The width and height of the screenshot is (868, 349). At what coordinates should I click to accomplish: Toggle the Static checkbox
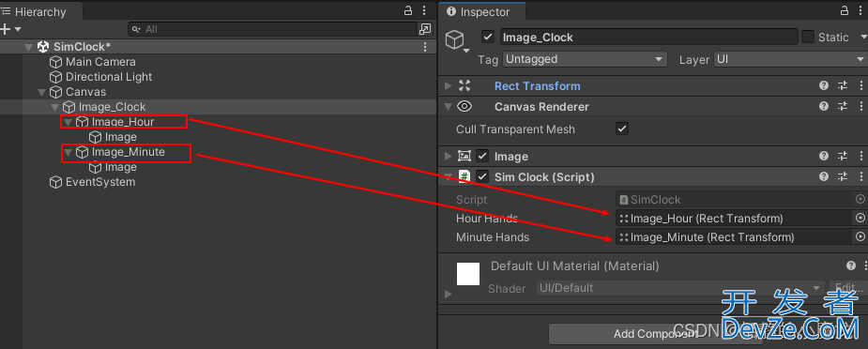(x=808, y=37)
